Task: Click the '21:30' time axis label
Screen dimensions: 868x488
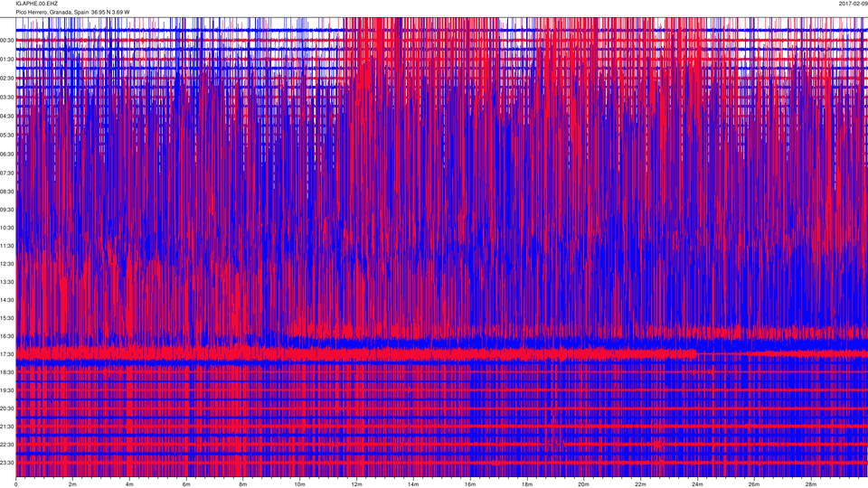Action: (6, 427)
